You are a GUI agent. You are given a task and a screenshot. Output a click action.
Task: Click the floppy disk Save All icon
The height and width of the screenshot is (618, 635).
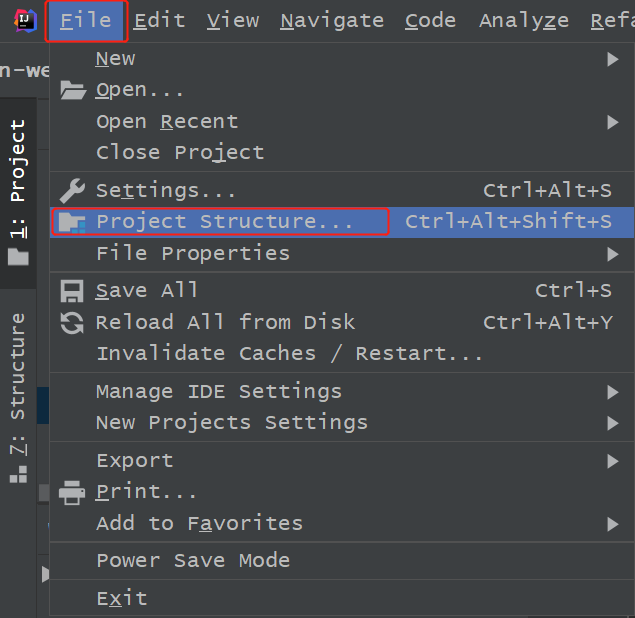point(73,291)
